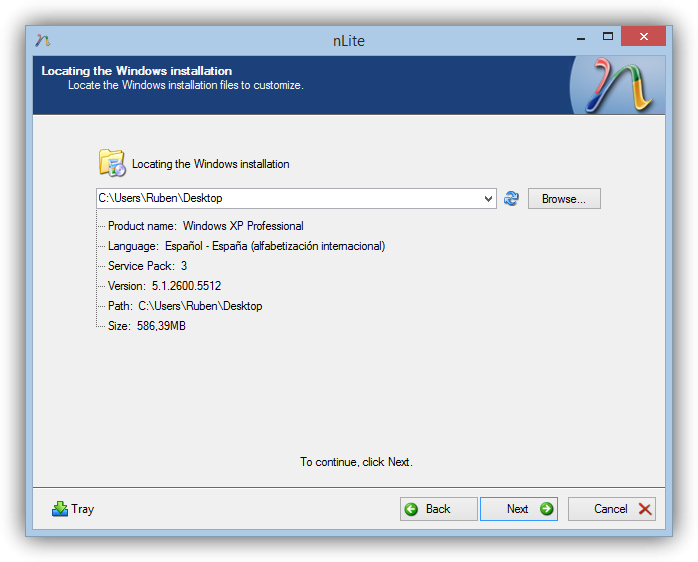Click the 'Locating the Windows installation' label by folder icon
The image size is (698, 562).
tap(211, 164)
